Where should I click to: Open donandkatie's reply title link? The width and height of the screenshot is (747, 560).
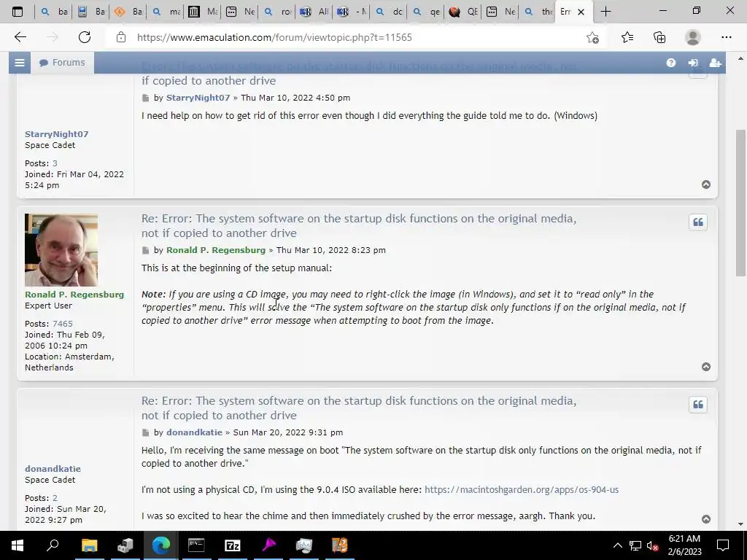pyautogui.click(x=359, y=408)
